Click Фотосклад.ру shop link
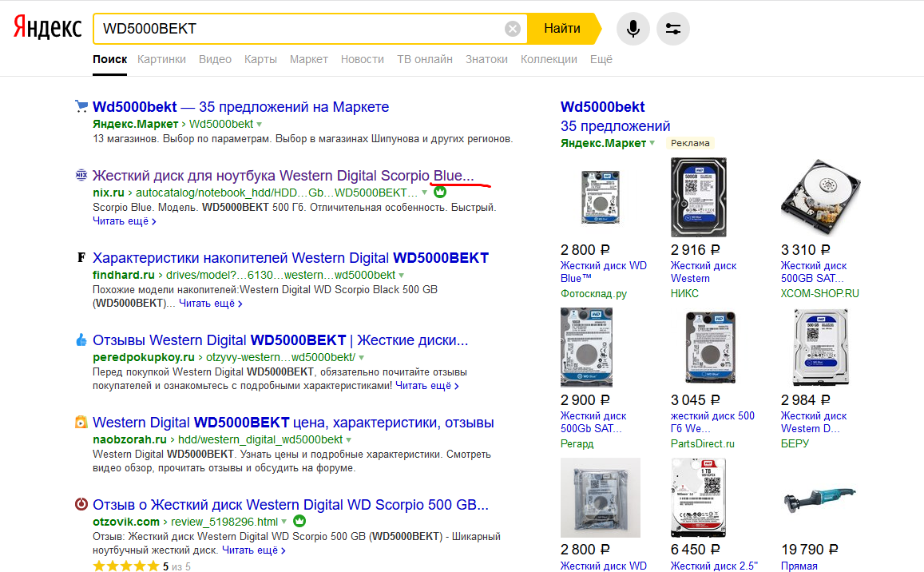Viewport: 924px width, 572px height. coord(593,294)
